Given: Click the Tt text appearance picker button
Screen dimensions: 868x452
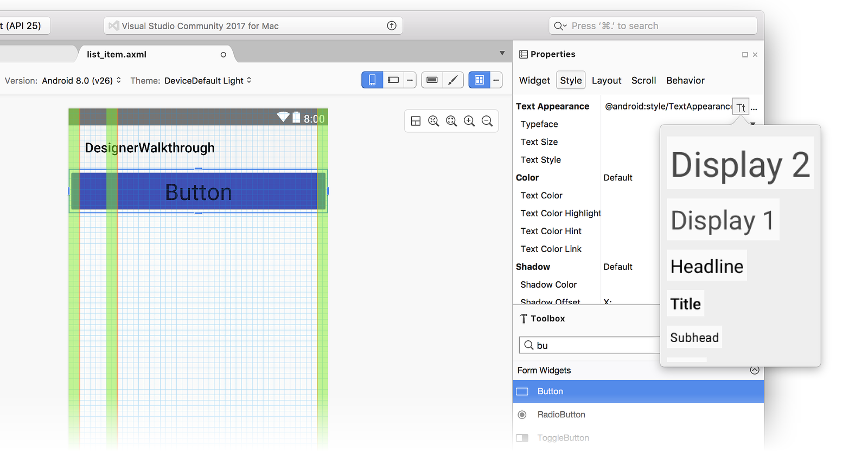Looking at the screenshot, I should pyautogui.click(x=741, y=107).
